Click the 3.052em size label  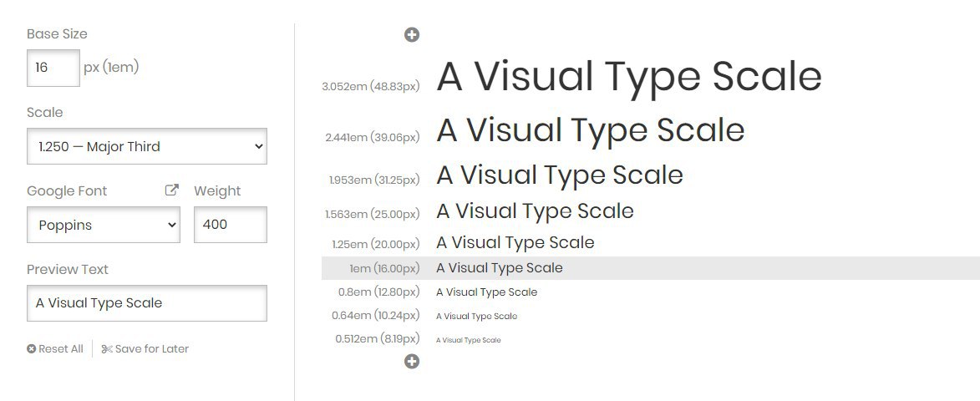[370, 86]
